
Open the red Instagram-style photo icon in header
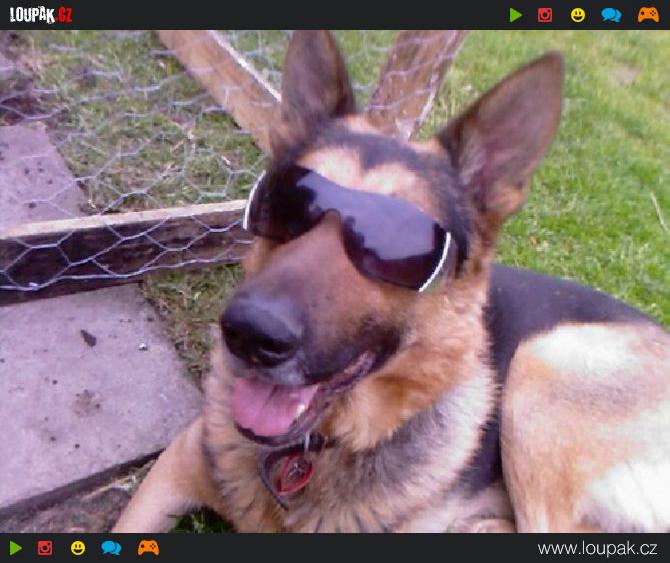pos(545,15)
